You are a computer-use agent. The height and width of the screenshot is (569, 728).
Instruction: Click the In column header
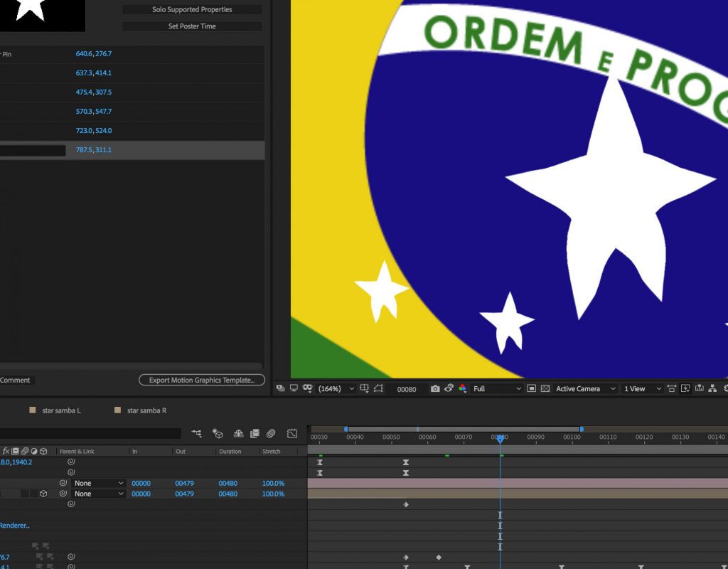pos(134,452)
